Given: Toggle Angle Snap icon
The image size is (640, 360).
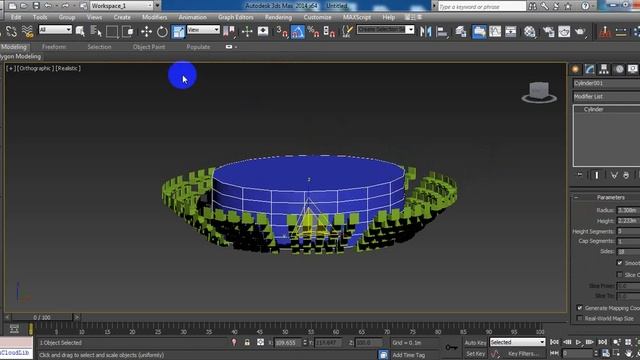Looking at the screenshot, I should pyautogui.click(x=298, y=31).
